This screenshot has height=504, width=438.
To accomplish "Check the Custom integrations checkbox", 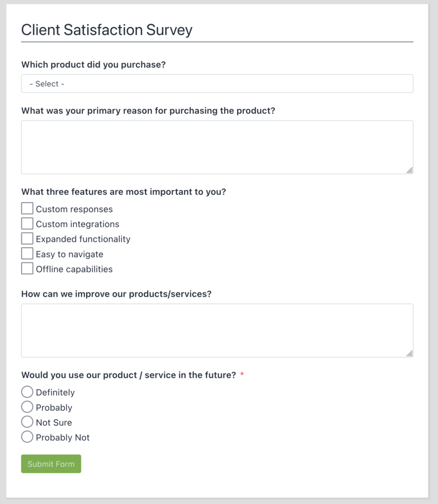I will coord(27,223).
